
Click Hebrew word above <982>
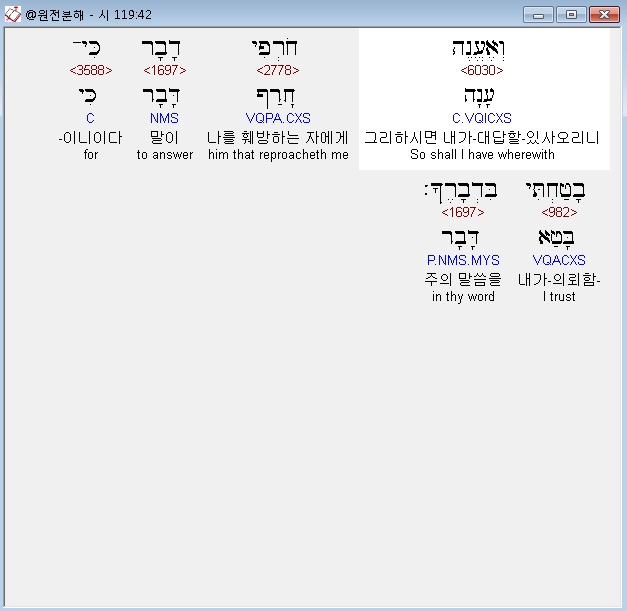tap(555, 191)
